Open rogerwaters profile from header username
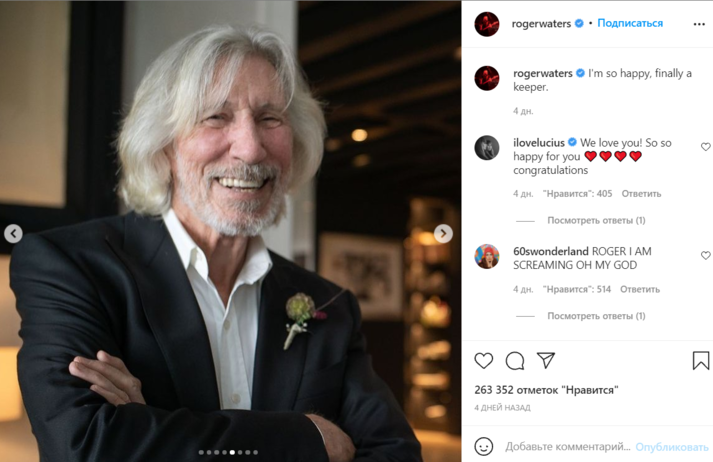The height and width of the screenshot is (462, 713). [x=541, y=23]
